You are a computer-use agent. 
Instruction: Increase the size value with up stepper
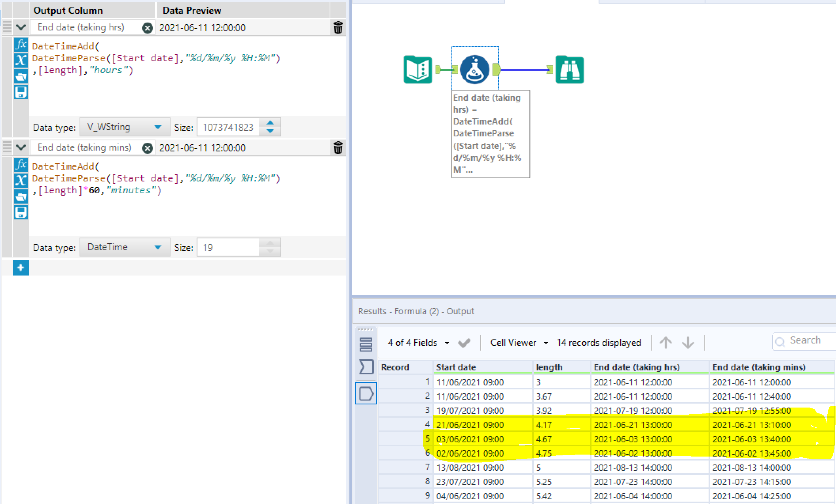[270, 123]
